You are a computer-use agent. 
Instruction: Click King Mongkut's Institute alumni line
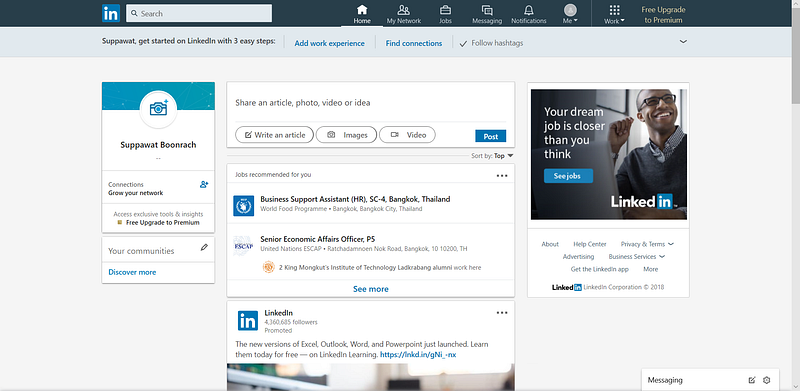pos(380,267)
